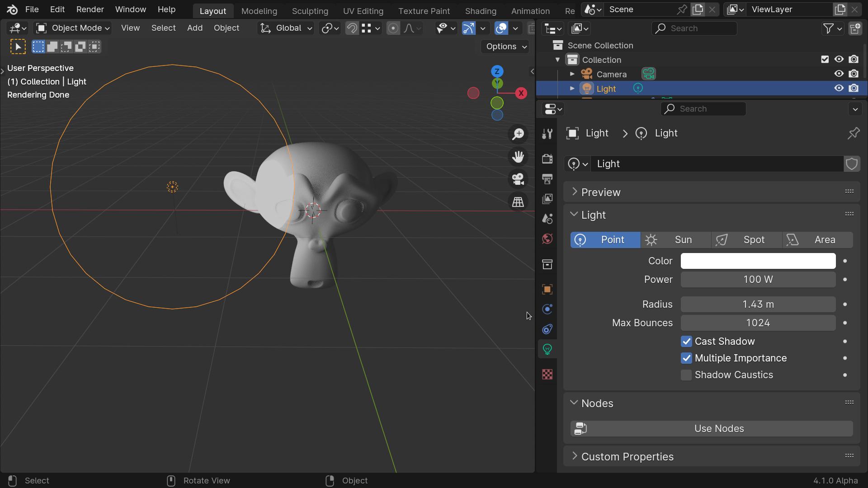The image size is (868, 488).
Task: Open the World properties tab
Action: tap(547, 239)
